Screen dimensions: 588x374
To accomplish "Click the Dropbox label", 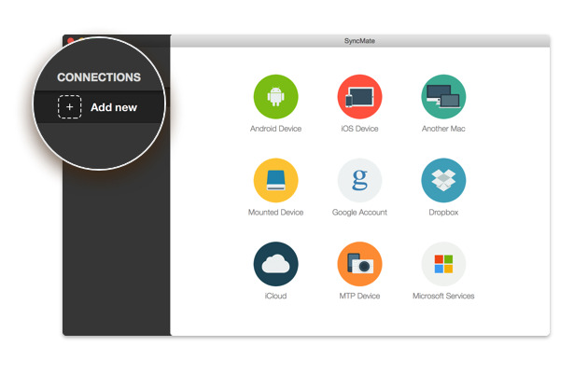I will (443, 213).
